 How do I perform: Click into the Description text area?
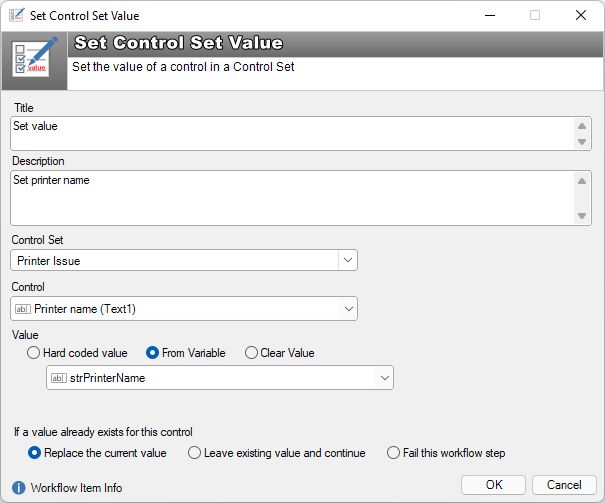[292, 198]
